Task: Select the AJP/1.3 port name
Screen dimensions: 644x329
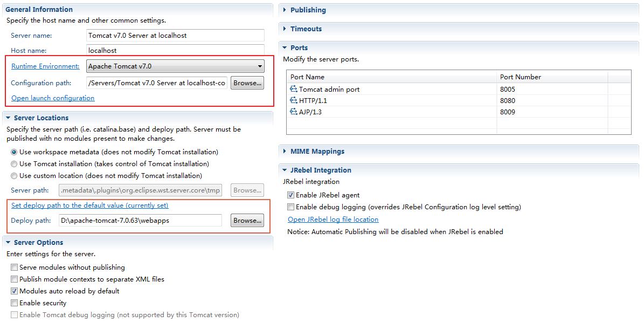Action: pyautogui.click(x=310, y=112)
